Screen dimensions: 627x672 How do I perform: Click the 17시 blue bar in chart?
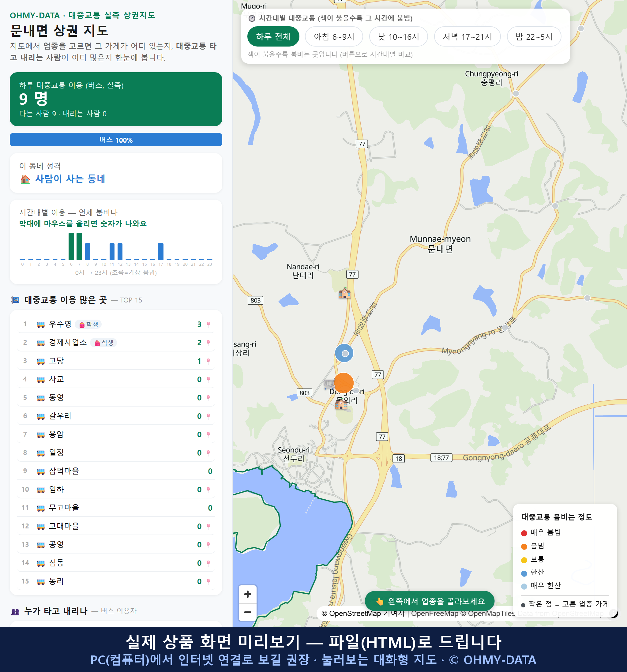coord(161,251)
